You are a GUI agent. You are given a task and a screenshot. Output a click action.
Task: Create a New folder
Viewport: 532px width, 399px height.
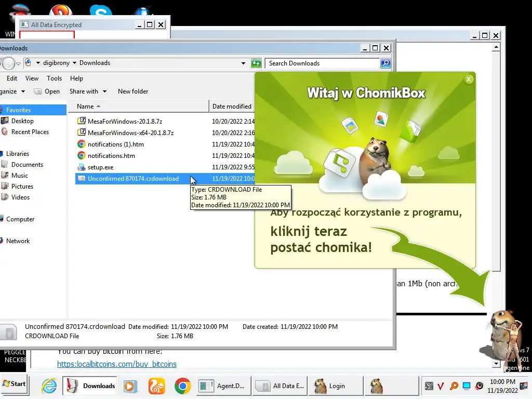(133, 91)
